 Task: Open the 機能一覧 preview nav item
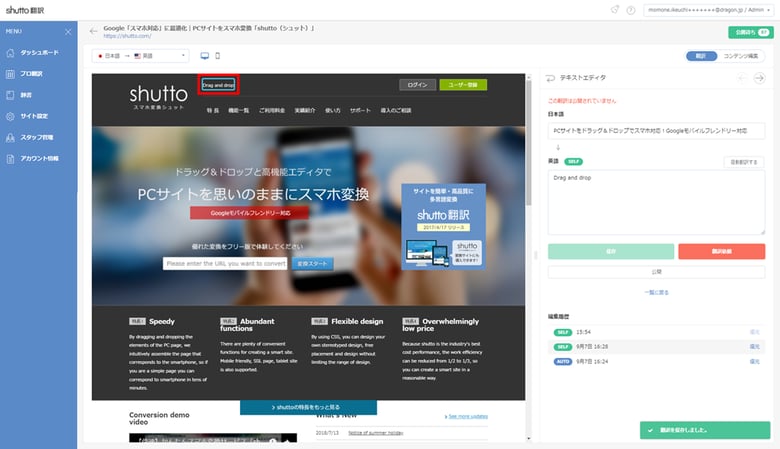pos(238,110)
